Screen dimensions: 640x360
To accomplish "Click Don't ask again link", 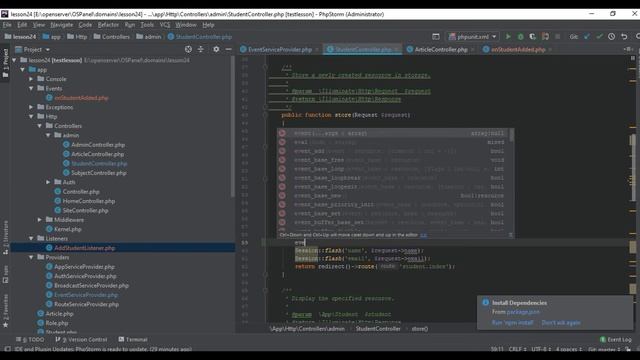I will pyautogui.click(x=561, y=322).
